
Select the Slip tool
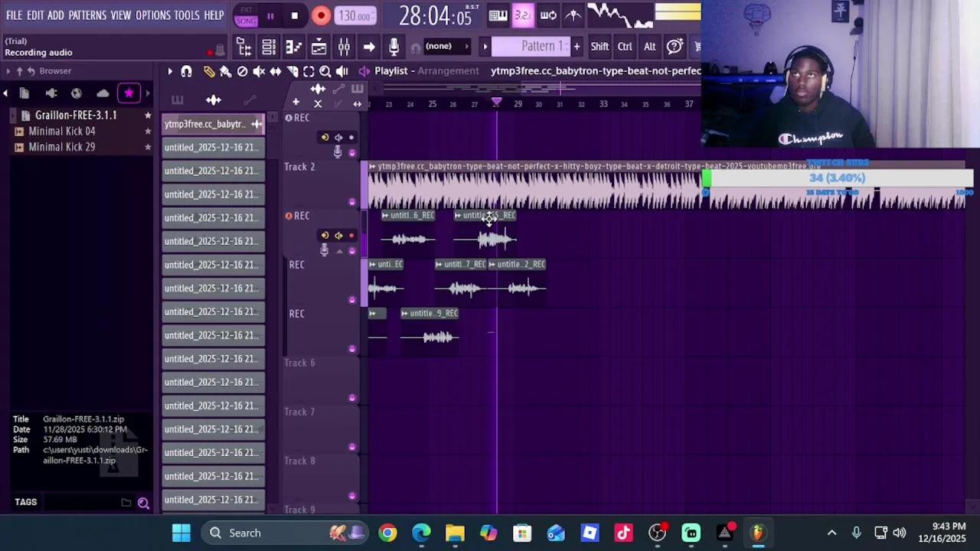coord(275,71)
